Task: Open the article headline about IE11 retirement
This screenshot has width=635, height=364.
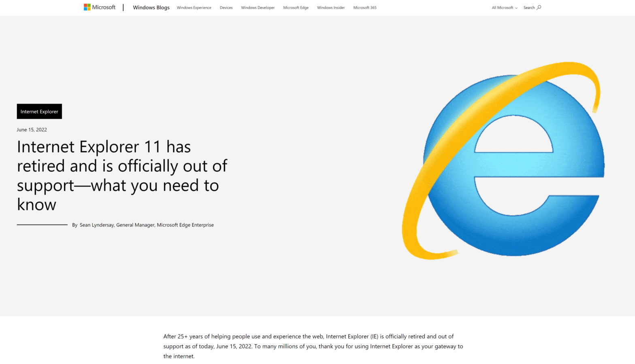Action: pyautogui.click(x=122, y=176)
